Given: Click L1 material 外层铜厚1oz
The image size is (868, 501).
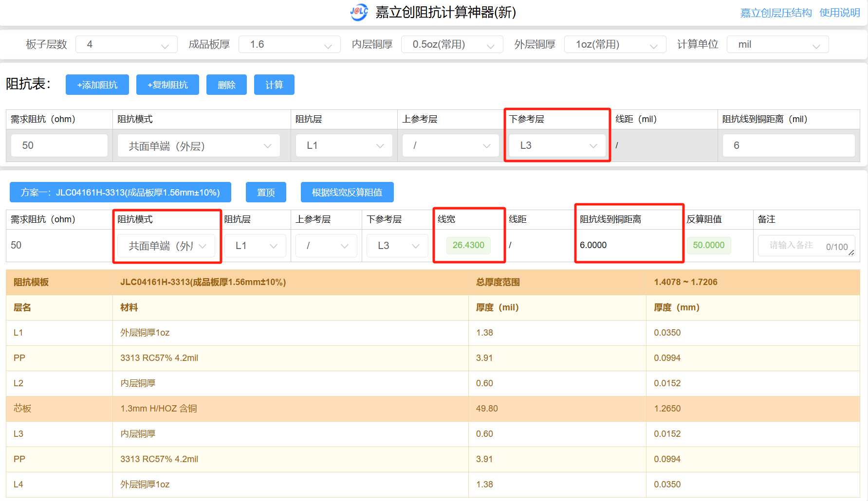Looking at the screenshot, I should point(145,333).
